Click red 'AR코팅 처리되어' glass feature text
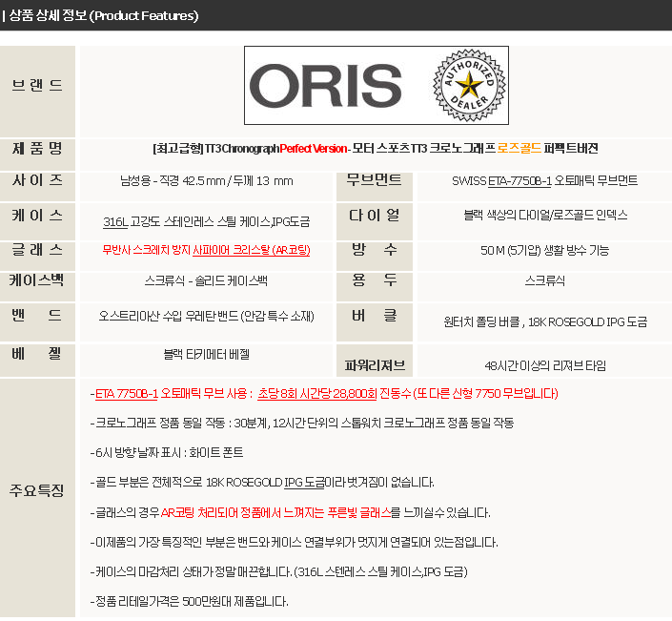 coord(199,512)
